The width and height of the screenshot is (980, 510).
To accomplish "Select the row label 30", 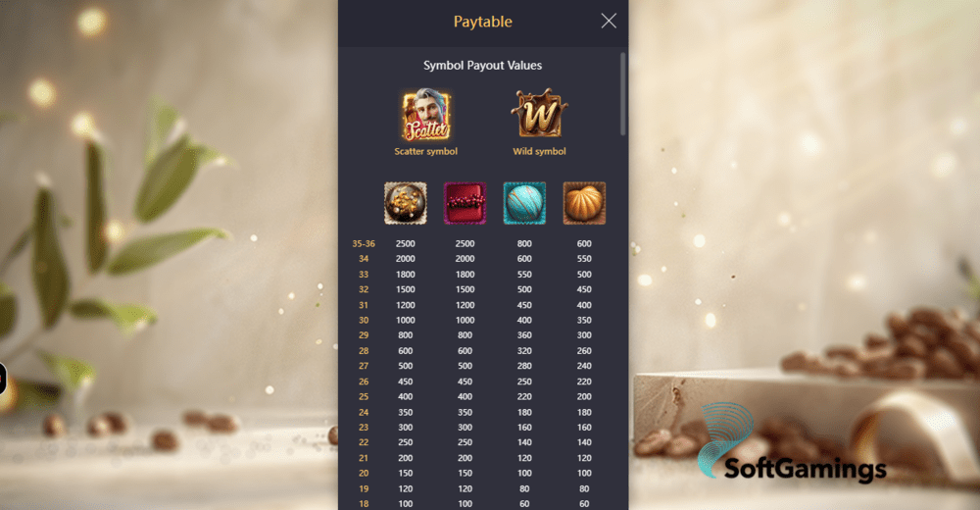I will pyautogui.click(x=364, y=320).
